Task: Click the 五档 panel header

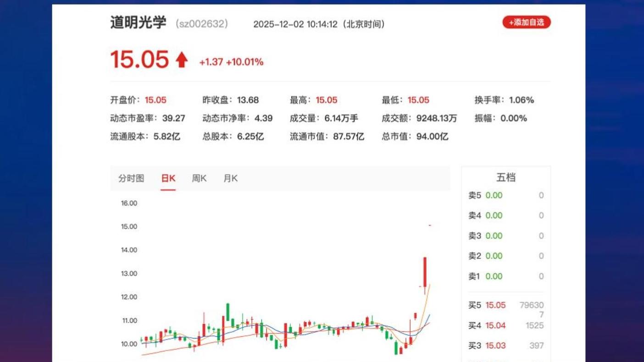Action: pos(505,177)
